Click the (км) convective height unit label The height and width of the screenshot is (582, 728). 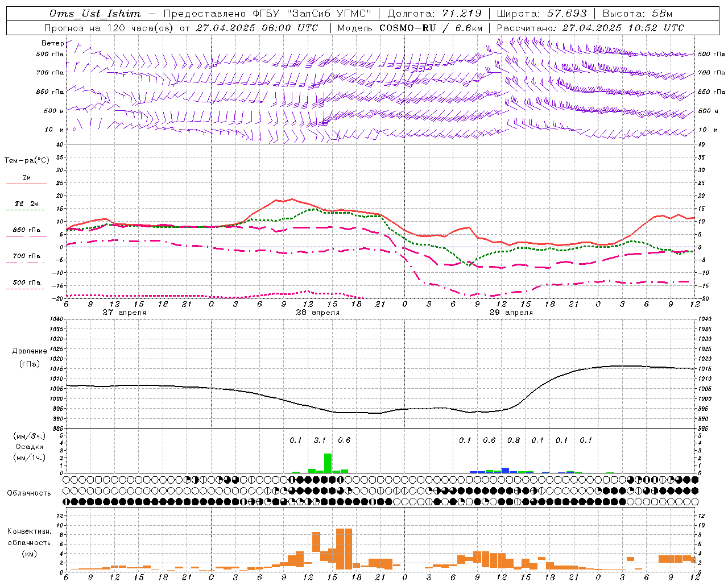click(x=29, y=553)
